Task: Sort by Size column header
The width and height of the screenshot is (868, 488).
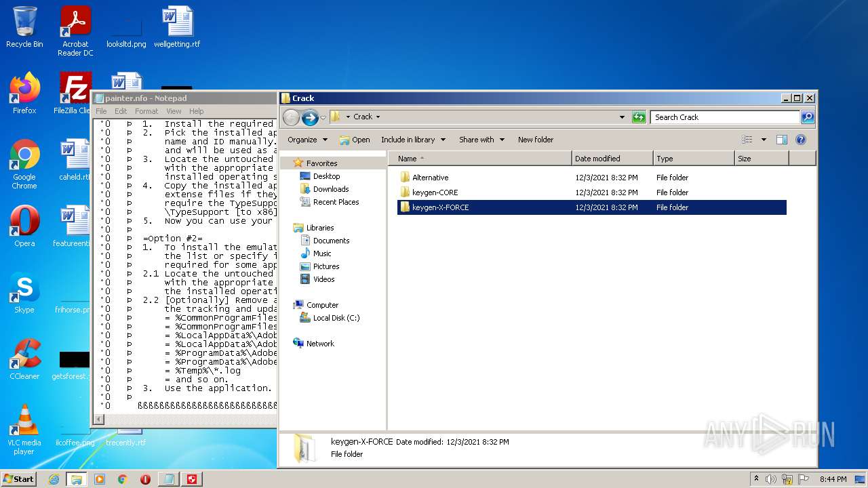Action: (x=762, y=159)
